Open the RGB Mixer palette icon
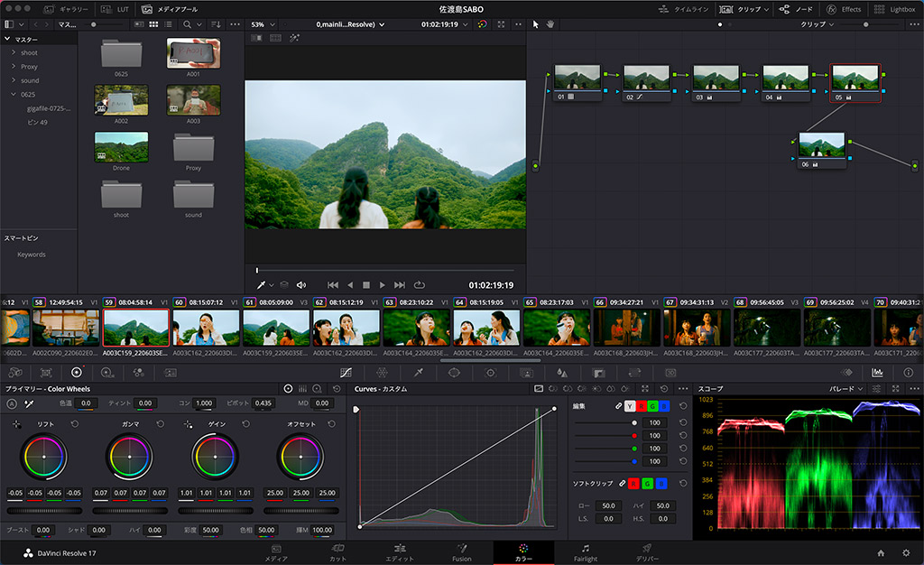Screen dimensions: 924x565 tap(138, 373)
